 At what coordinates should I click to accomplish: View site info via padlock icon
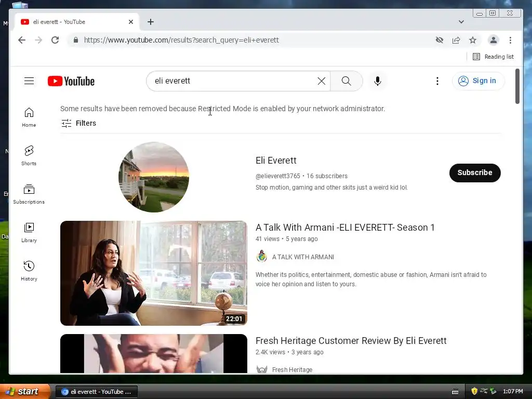pos(76,40)
